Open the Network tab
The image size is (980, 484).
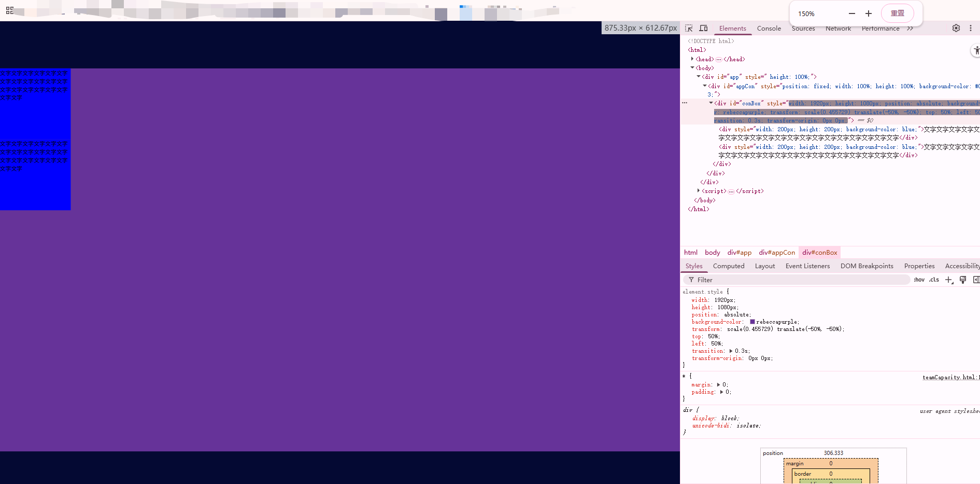(838, 29)
